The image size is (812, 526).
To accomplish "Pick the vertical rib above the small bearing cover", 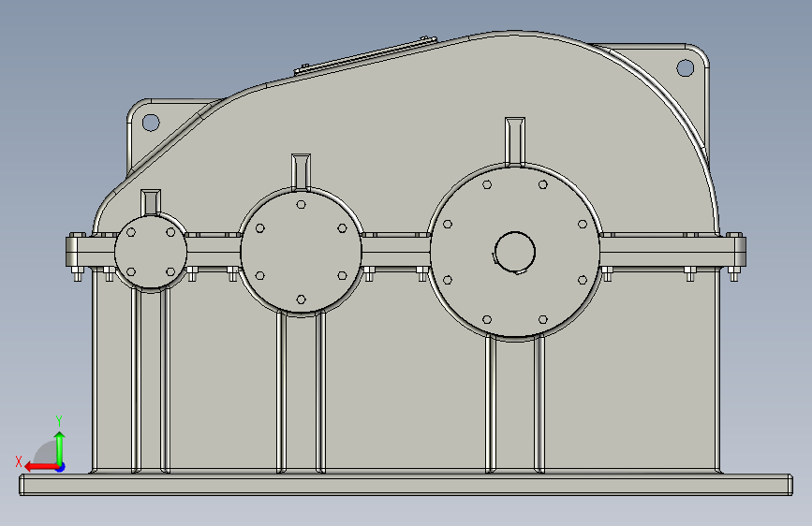I will [151, 202].
